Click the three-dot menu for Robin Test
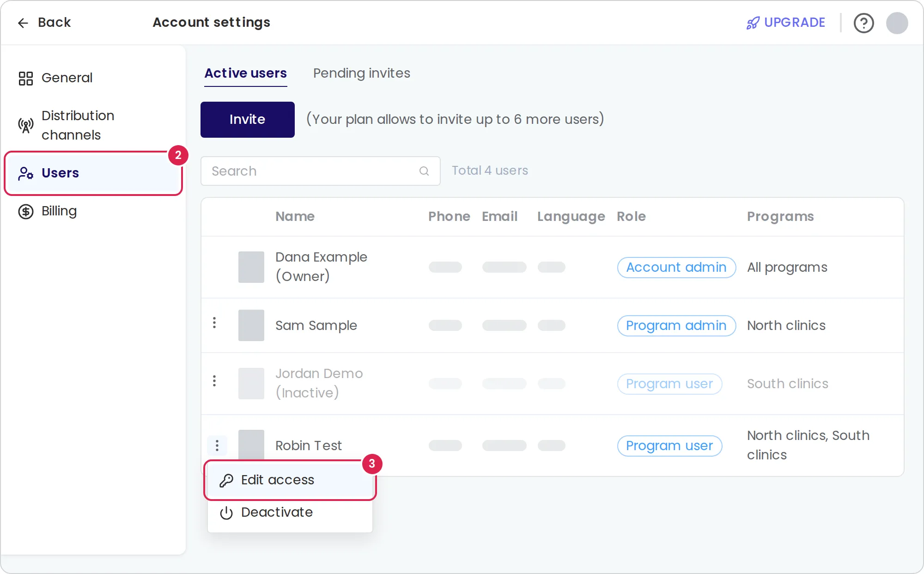Screen dimensions: 924x574 pos(217,446)
